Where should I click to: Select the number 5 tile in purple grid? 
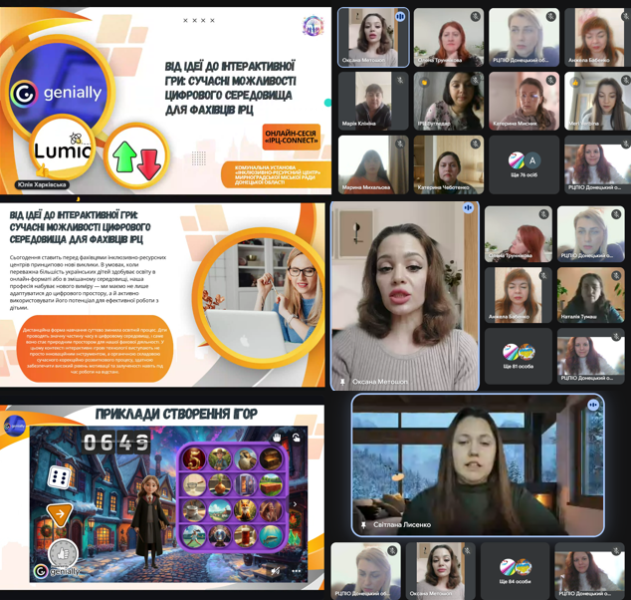pyautogui.click(x=194, y=460)
